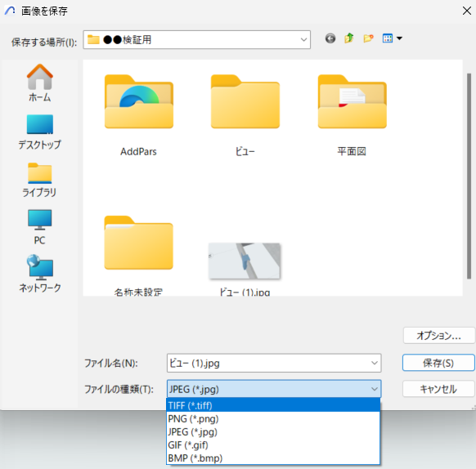The width and height of the screenshot is (476, 469).
Task: Select the ビュー (1).jpg thumbnail
Action: tap(245, 267)
